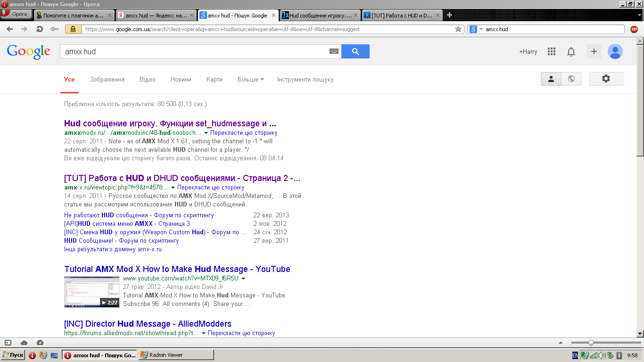This screenshot has width=644, height=362.
Task: Expand the 'Більше' dropdown
Action: 251,79
